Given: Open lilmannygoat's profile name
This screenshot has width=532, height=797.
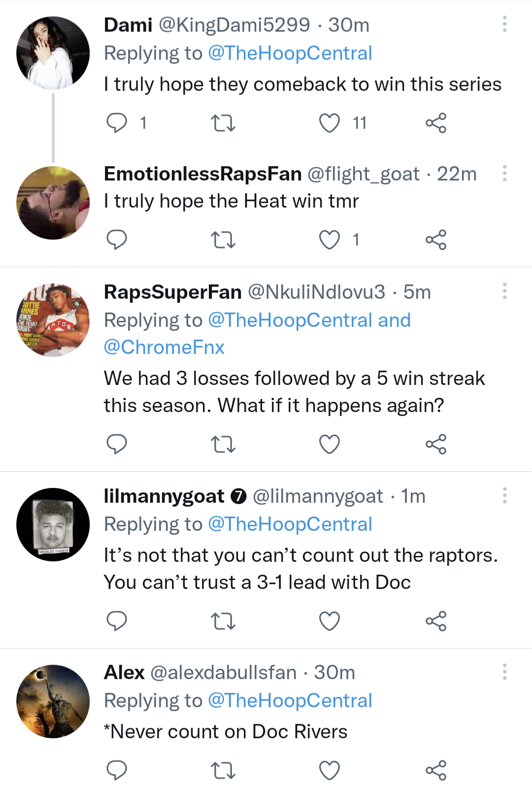Looking at the screenshot, I should coord(164,496).
